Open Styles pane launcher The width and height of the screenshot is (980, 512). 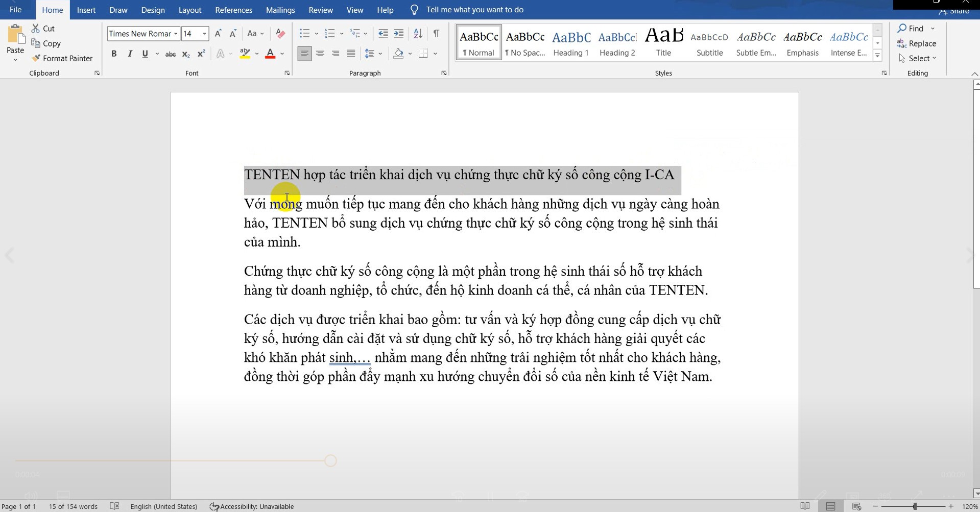click(x=884, y=73)
